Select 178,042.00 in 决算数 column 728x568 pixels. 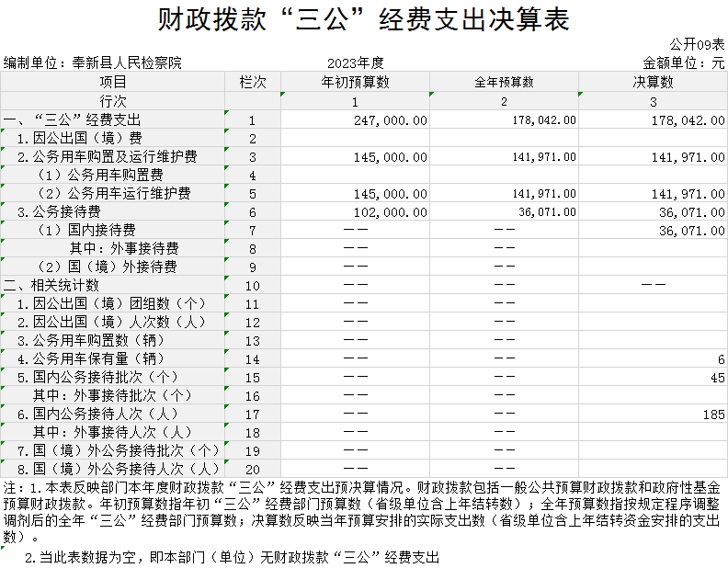point(688,120)
